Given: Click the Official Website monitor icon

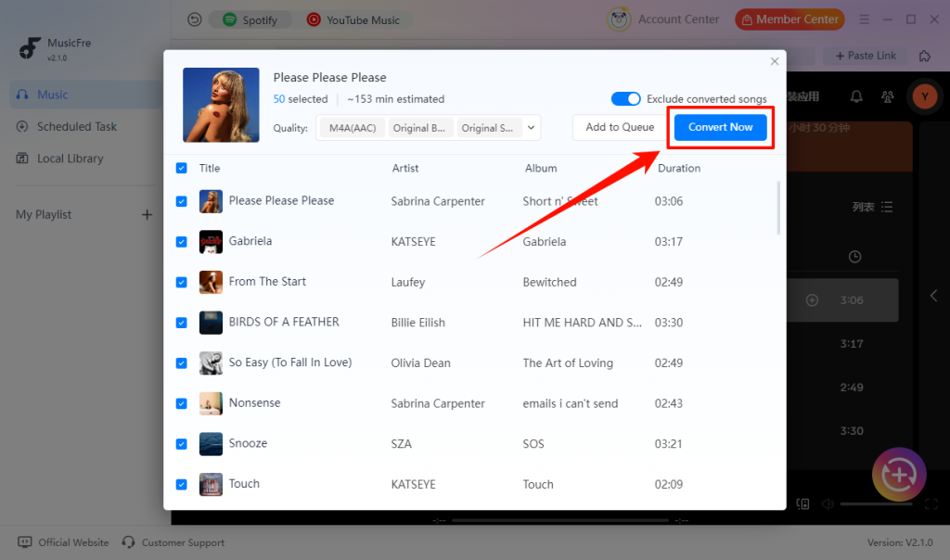Looking at the screenshot, I should [x=25, y=542].
